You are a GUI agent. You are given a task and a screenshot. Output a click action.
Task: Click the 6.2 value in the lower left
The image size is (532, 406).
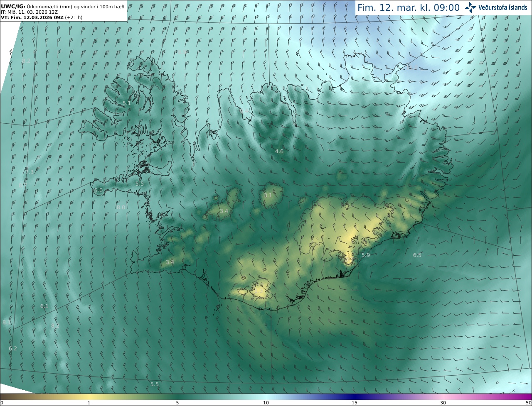[13, 348]
